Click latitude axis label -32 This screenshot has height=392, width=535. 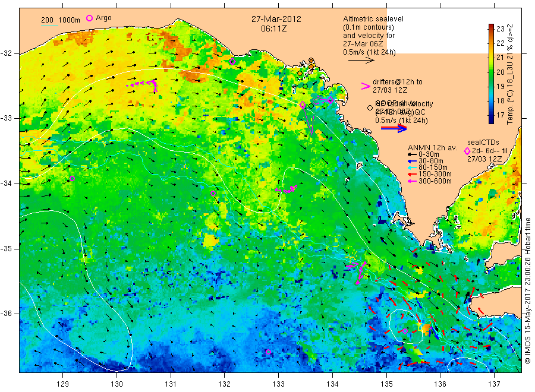click(7, 53)
